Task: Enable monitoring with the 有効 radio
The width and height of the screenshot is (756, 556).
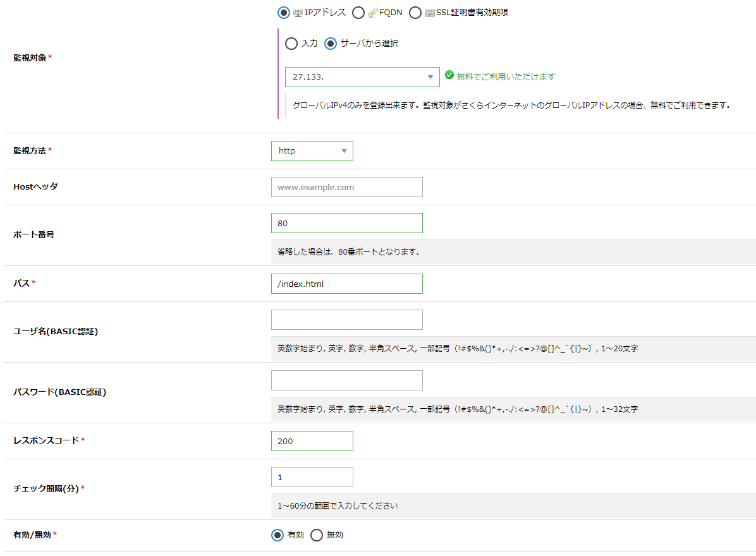Action: click(276, 535)
